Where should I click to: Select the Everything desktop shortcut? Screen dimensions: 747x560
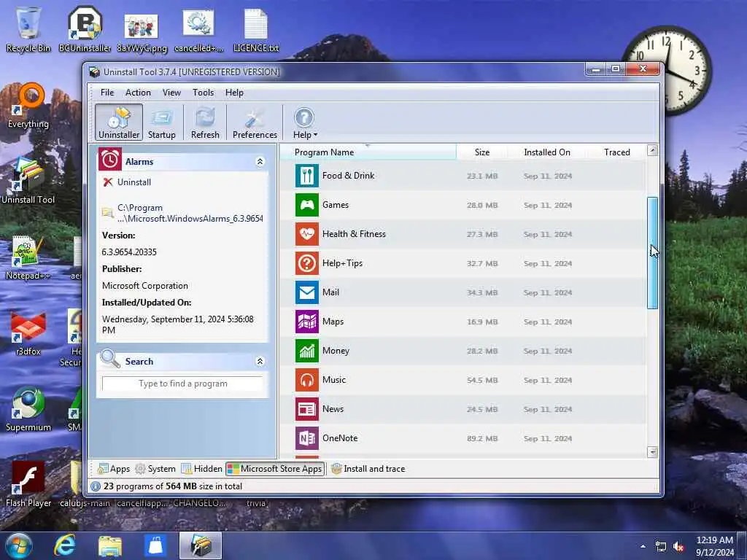click(28, 106)
